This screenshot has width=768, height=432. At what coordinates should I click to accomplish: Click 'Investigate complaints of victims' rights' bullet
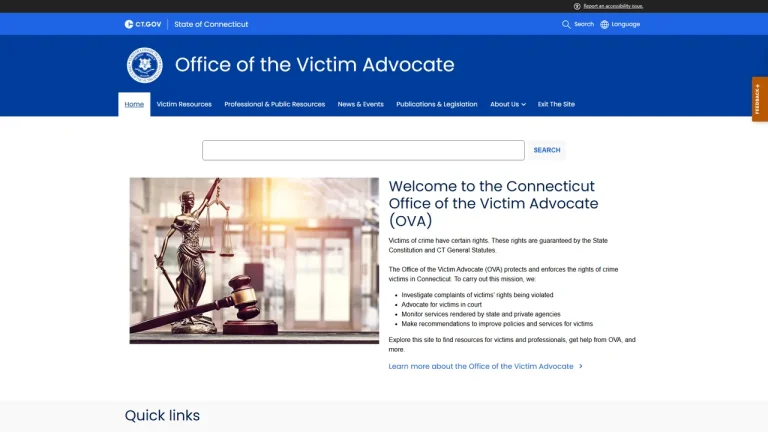pos(477,295)
